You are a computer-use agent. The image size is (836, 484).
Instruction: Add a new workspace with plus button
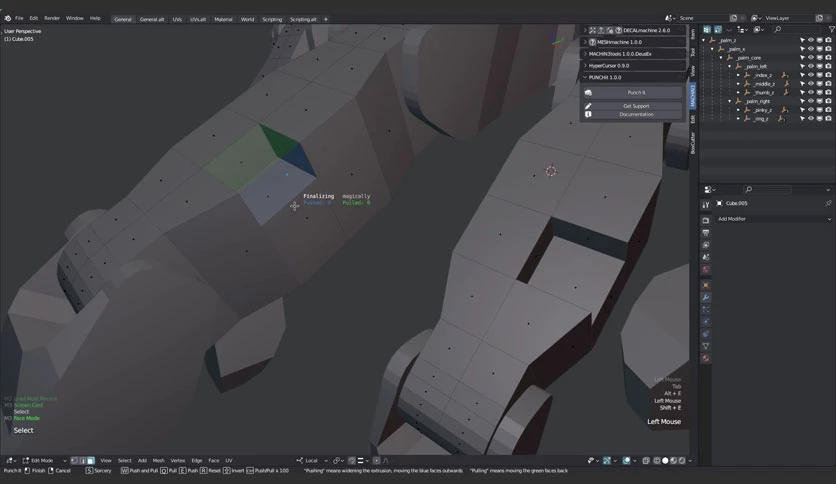click(x=326, y=19)
